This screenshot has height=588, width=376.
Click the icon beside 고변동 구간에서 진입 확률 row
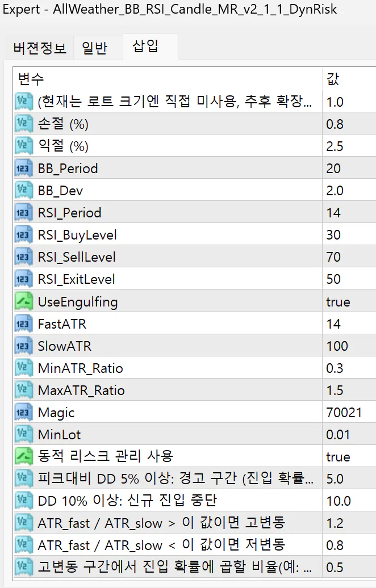coord(23,566)
